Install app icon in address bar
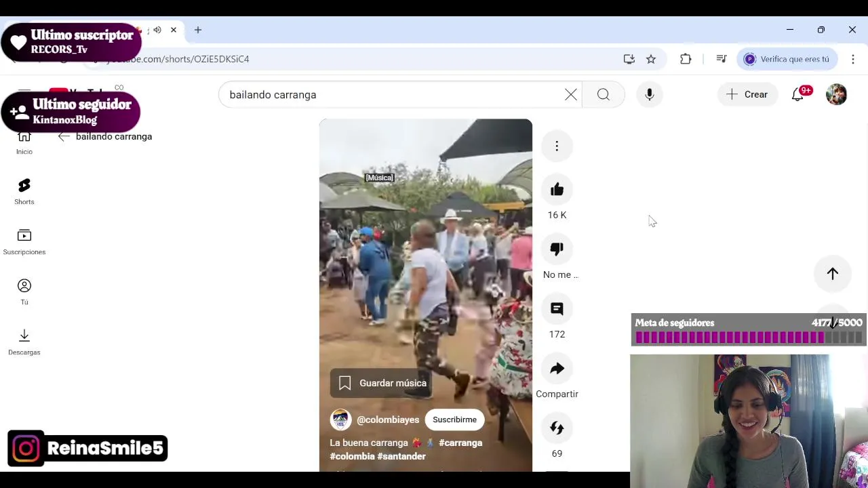868x488 pixels. (x=629, y=60)
